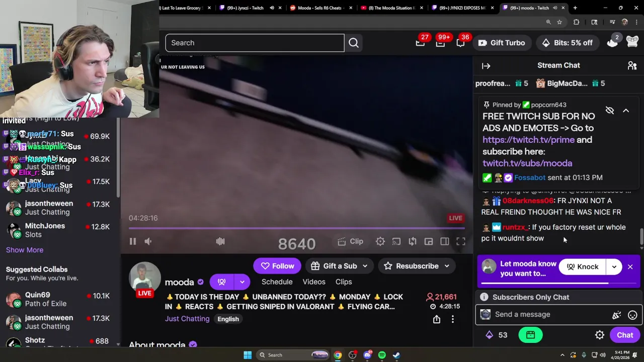Click the purple guest-star button beside mooda
This screenshot has width=644, height=362.
221,282
